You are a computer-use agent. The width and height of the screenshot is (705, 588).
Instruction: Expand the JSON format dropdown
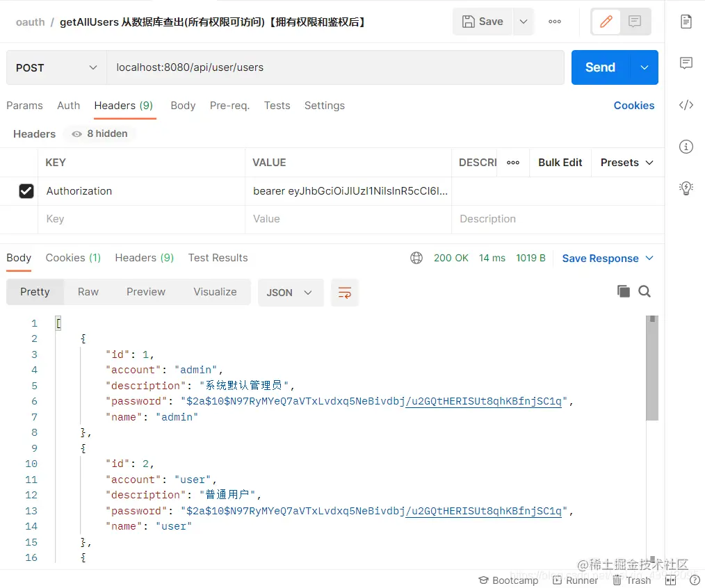[x=290, y=293]
